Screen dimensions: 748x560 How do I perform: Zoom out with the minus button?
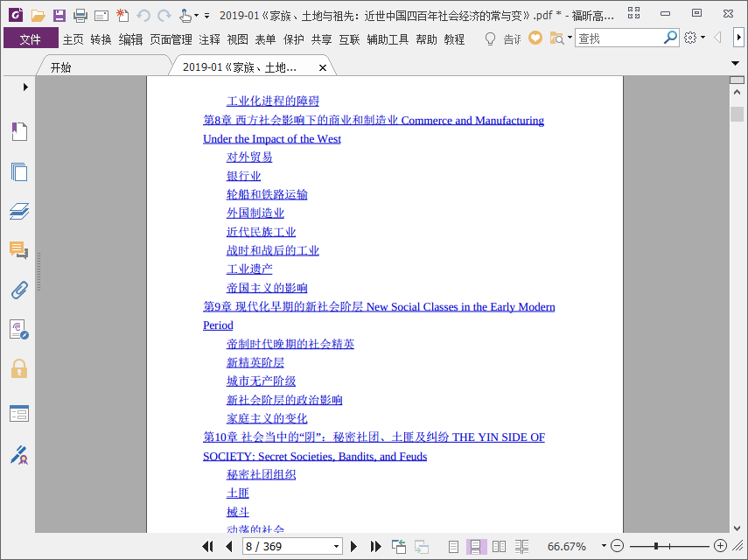(618, 546)
